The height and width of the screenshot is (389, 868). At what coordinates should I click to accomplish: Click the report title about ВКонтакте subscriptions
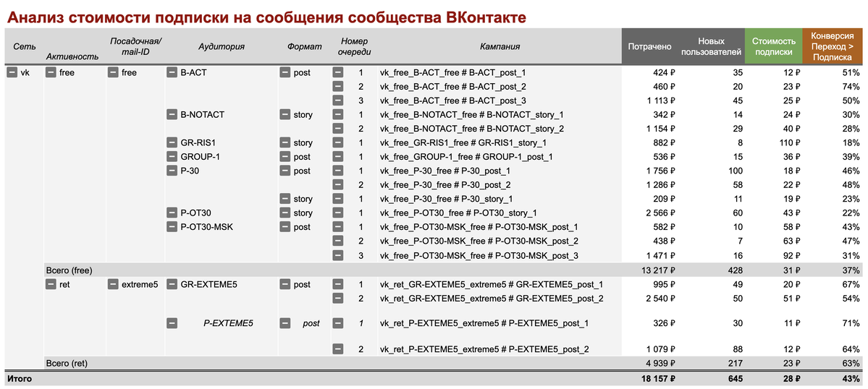(x=266, y=17)
